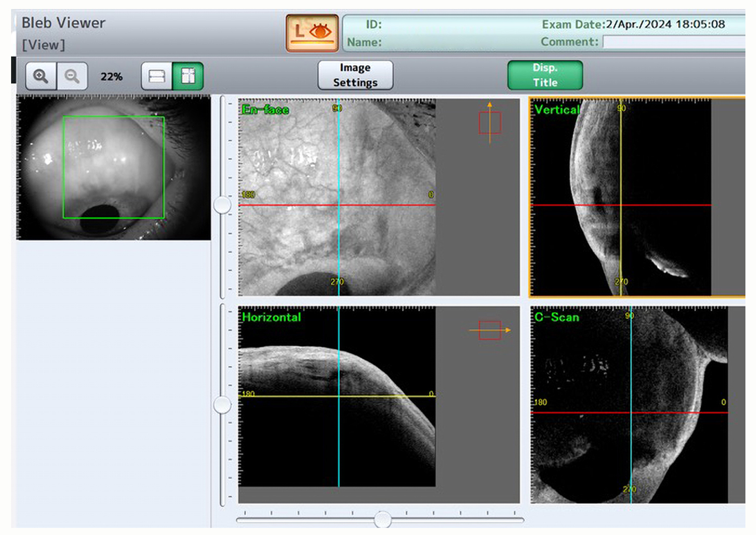
Task: Click the zoom in magnifier icon
Action: click(41, 76)
